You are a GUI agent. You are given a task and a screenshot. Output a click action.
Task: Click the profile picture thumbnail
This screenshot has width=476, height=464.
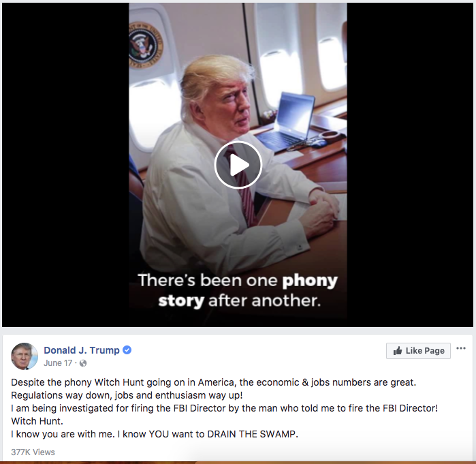click(x=25, y=356)
